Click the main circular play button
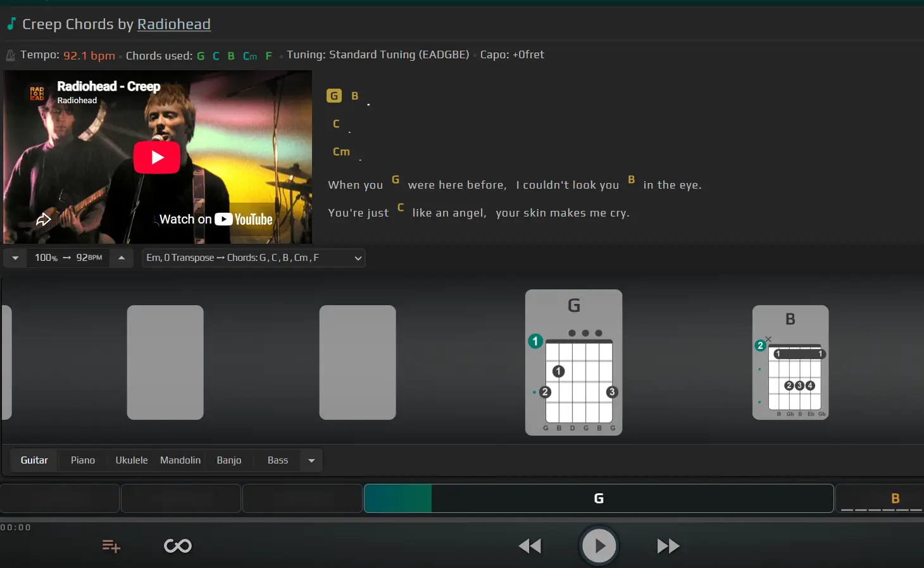 click(599, 546)
